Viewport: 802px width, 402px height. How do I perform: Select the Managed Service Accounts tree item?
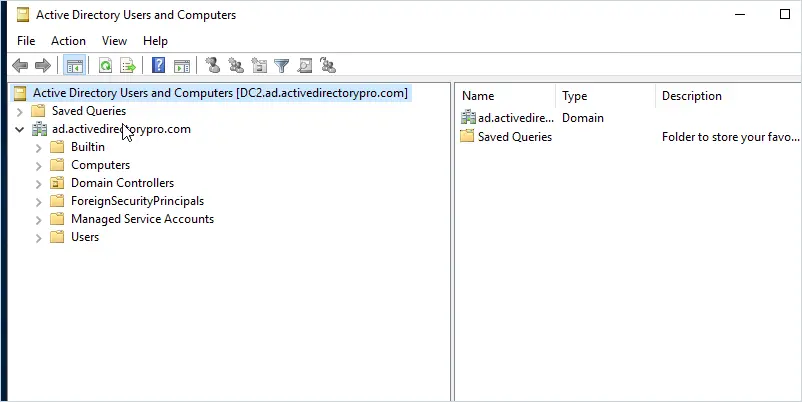point(142,218)
